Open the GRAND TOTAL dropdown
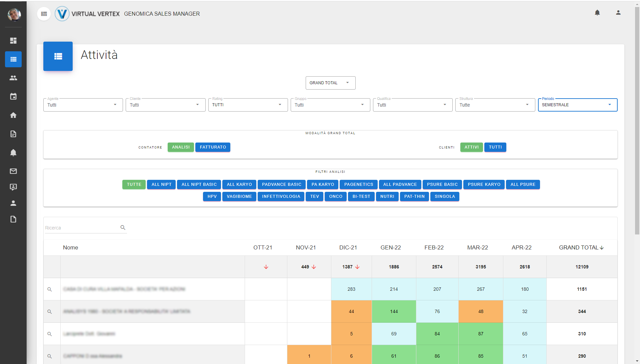640x364 pixels. click(330, 83)
